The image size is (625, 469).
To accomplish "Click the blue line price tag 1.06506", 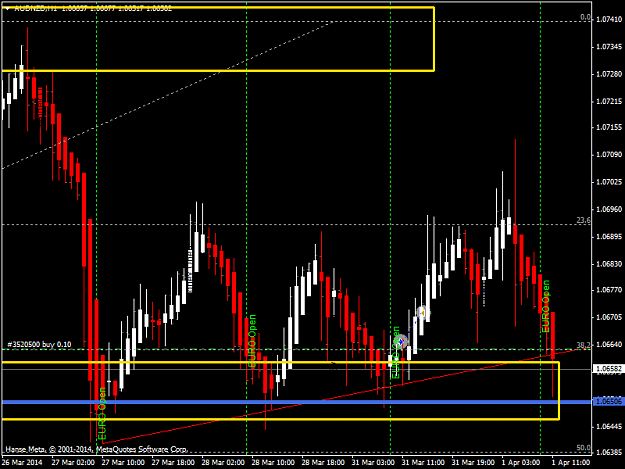I will click(609, 401).
